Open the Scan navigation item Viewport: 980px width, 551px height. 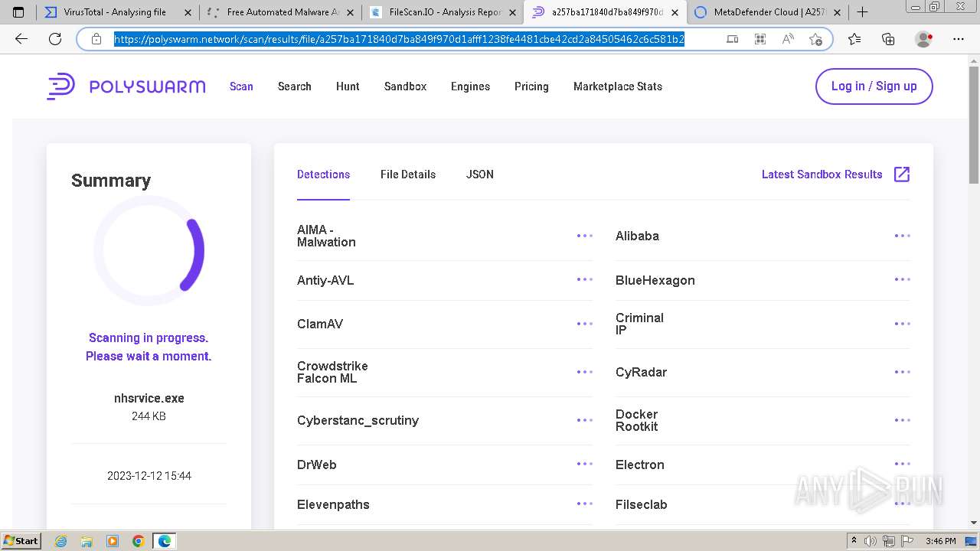click(241, 86)
